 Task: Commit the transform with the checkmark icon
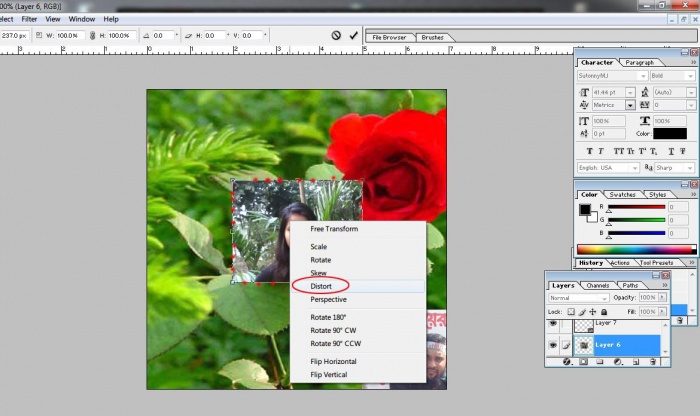[354, 35]
